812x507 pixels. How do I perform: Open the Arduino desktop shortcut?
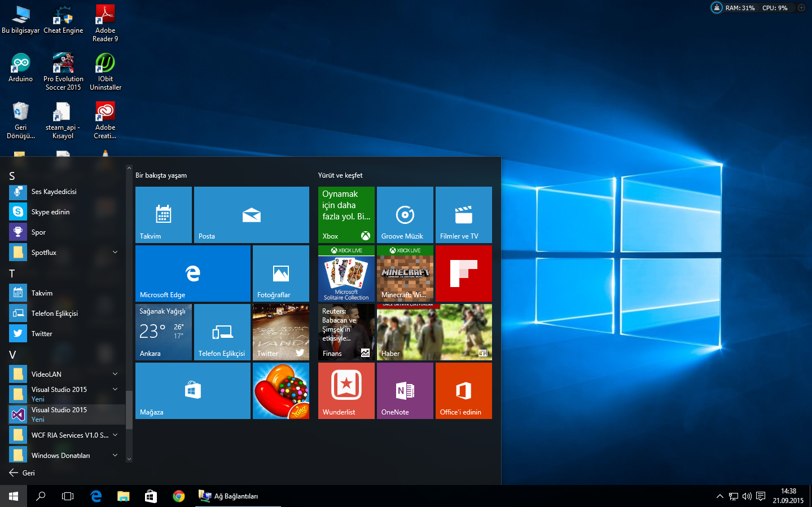pyautogui.click(x=20, y=62)
